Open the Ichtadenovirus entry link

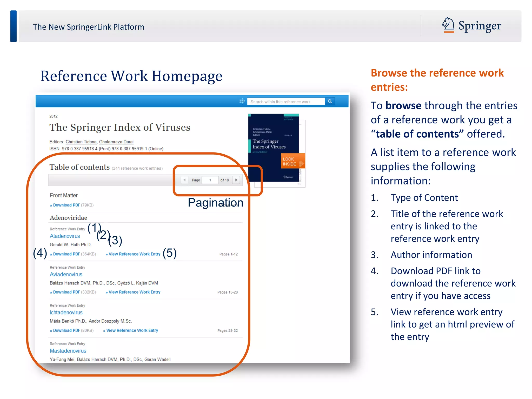(66, 312)
